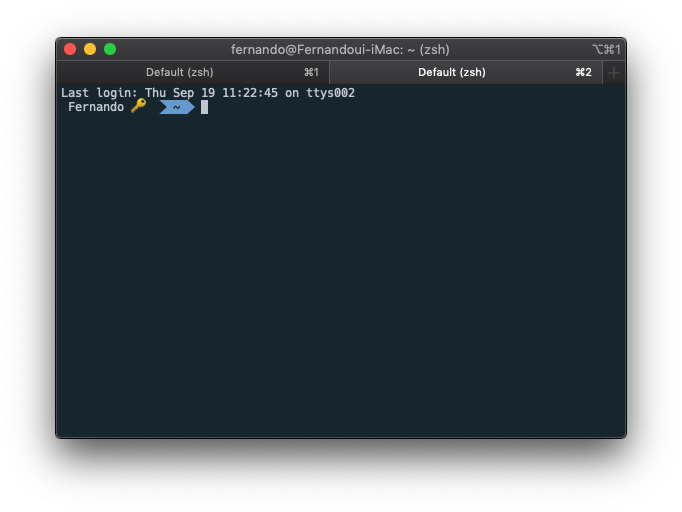
Task: Click the 'Last login' text
Action: coord(99,93)
